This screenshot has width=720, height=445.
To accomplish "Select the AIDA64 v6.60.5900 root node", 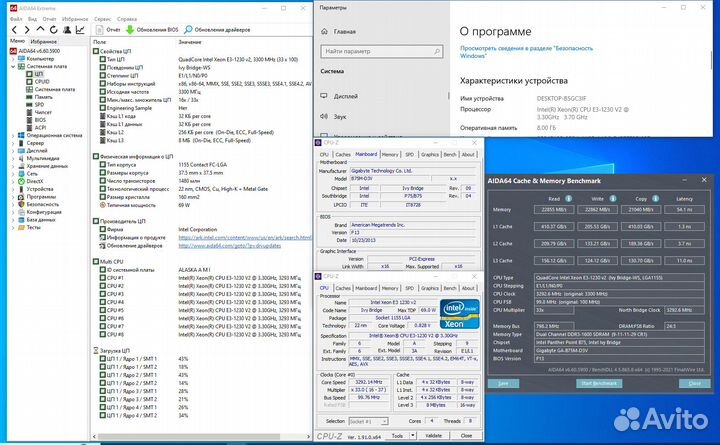I will (x=35, y=51).
